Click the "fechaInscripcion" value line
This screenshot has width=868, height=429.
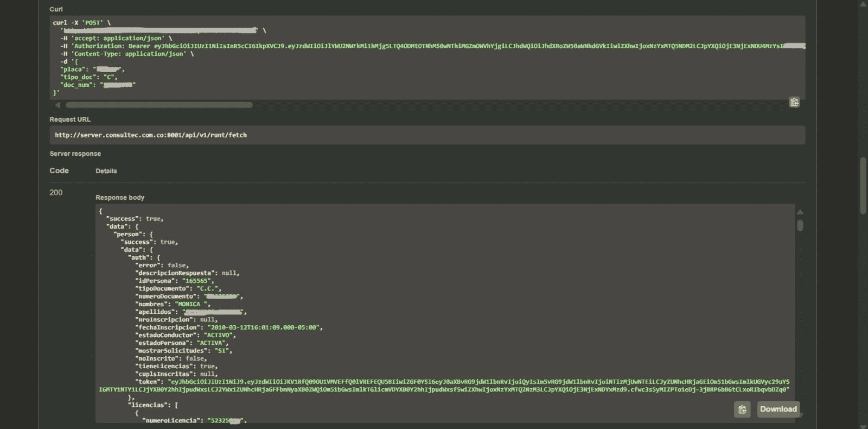229,327
